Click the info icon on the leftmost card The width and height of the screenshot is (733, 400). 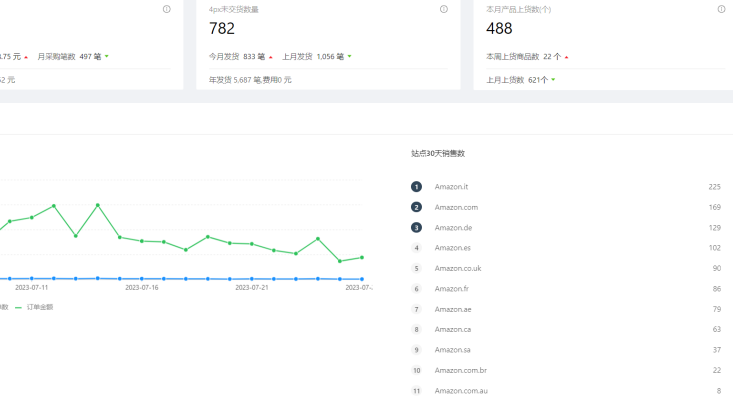point(166,9)
